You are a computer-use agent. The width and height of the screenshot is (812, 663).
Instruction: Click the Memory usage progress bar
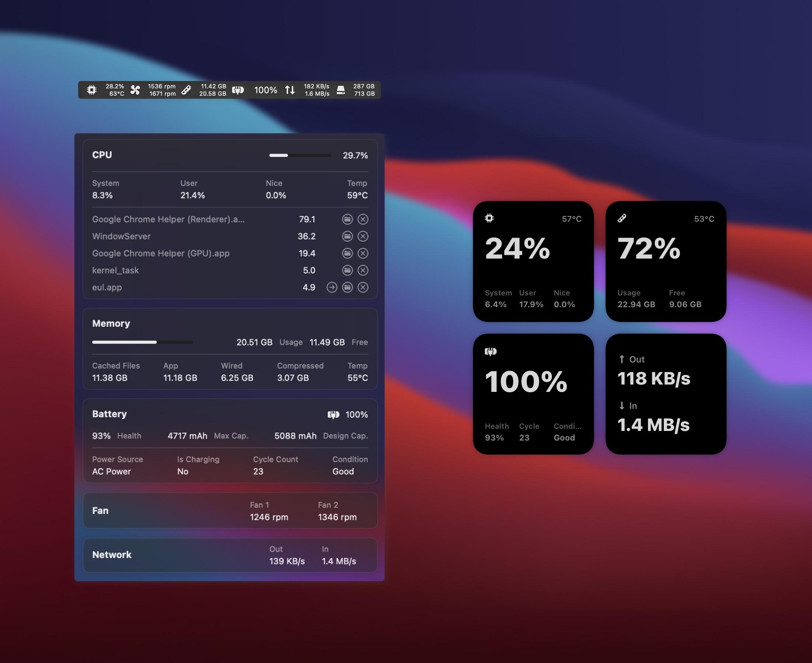coord(142,342)
